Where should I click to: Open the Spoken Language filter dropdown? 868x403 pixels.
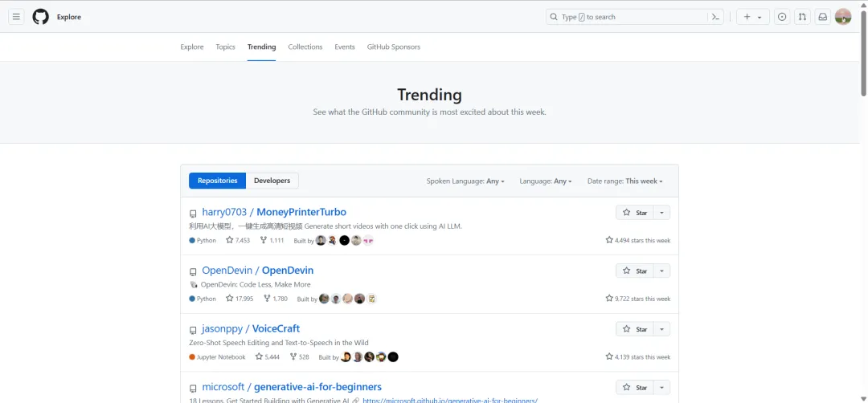(x=465, y=181)
